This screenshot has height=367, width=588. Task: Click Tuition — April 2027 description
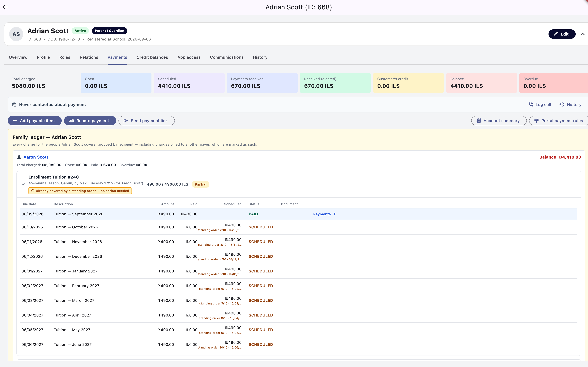tap(73, 315)
